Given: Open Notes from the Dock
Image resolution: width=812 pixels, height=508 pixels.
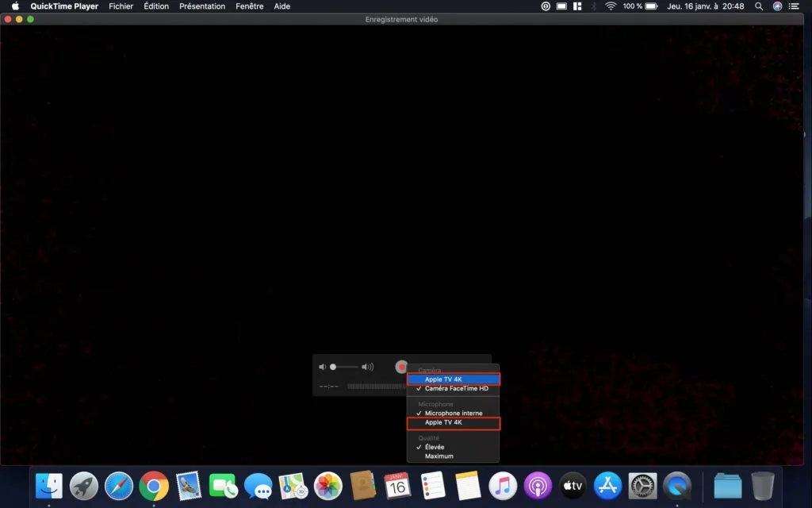Looking at the screenshot, I should point(468,487).
